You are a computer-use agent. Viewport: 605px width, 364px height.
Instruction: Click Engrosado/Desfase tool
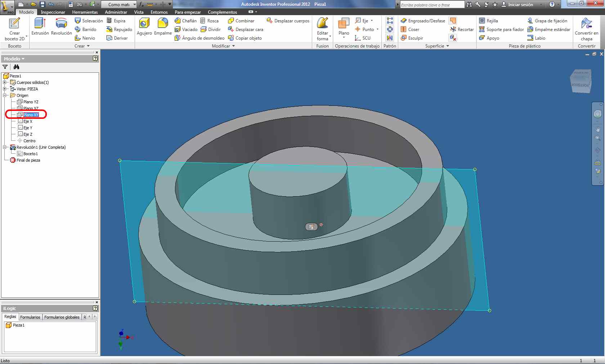(x=423, y=21)
